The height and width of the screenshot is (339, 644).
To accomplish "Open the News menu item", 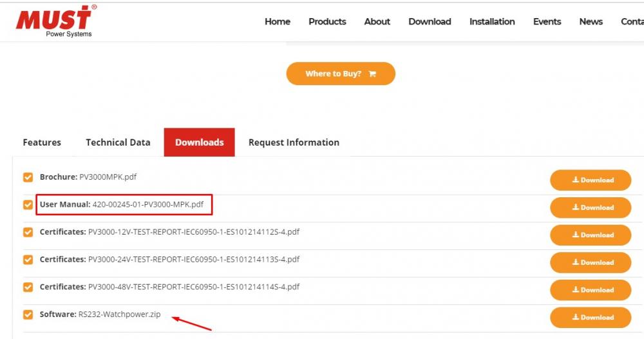I will tap(591, 21).
